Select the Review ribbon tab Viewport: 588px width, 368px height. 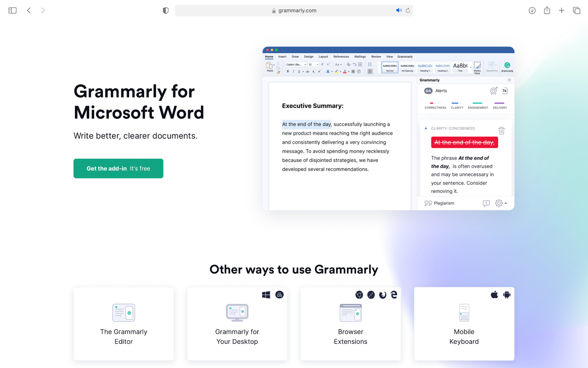pos(376,57)
